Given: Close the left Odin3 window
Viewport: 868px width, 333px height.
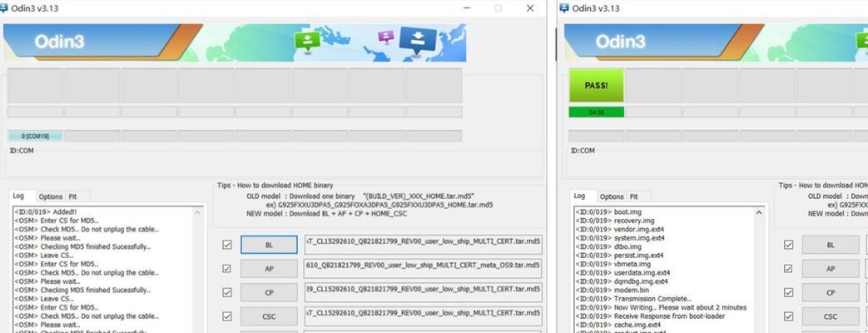Looking at the screenshot, I should (x=530, y=7).
